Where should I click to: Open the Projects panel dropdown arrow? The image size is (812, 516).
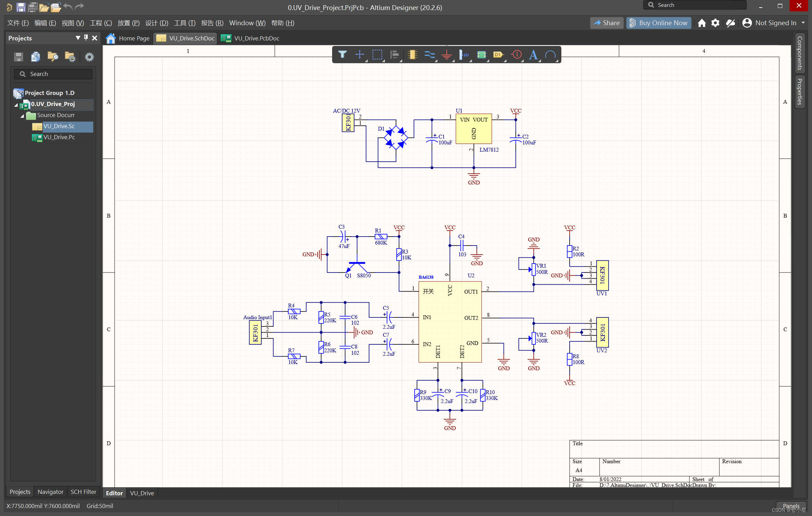(78, 38)
